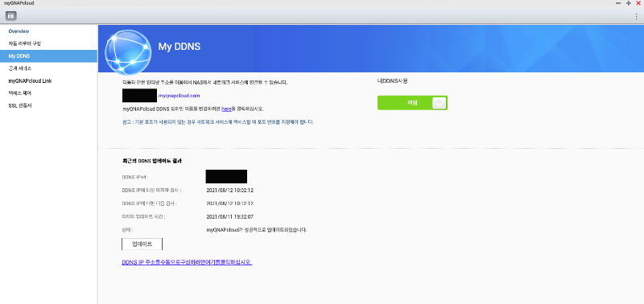Click the 내DDNS사용 label above switch
Screen dimensions: 644x304
[392, 81]
